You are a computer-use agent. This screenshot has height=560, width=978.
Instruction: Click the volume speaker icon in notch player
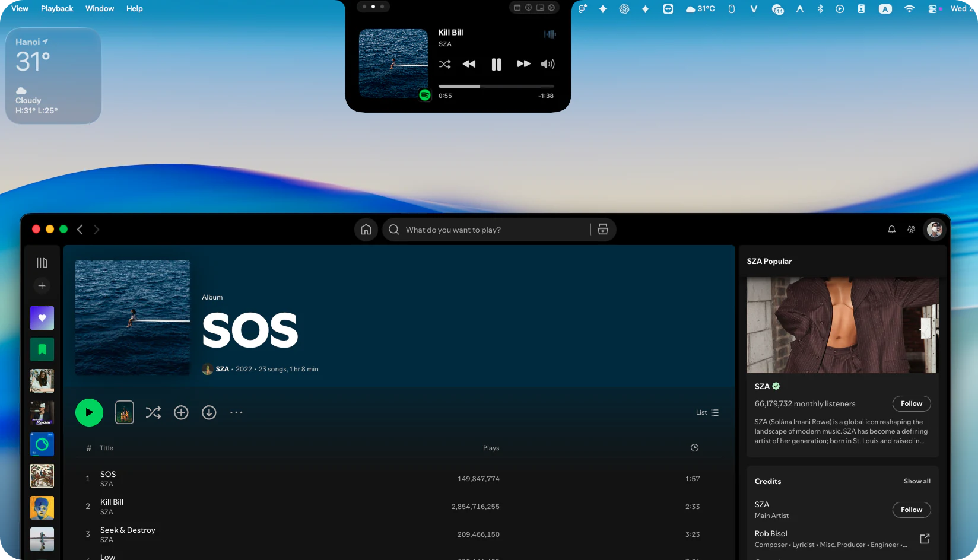pos(548,64)
